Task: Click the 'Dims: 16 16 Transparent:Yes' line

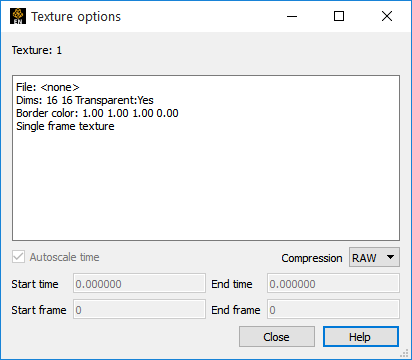Action: tap(85, 100)
